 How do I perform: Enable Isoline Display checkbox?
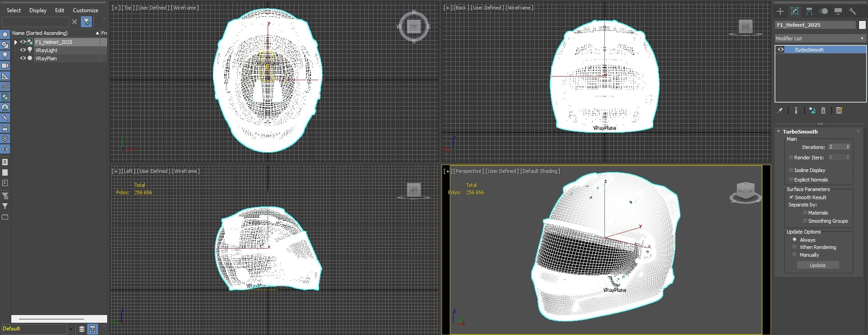coord(791,170)
